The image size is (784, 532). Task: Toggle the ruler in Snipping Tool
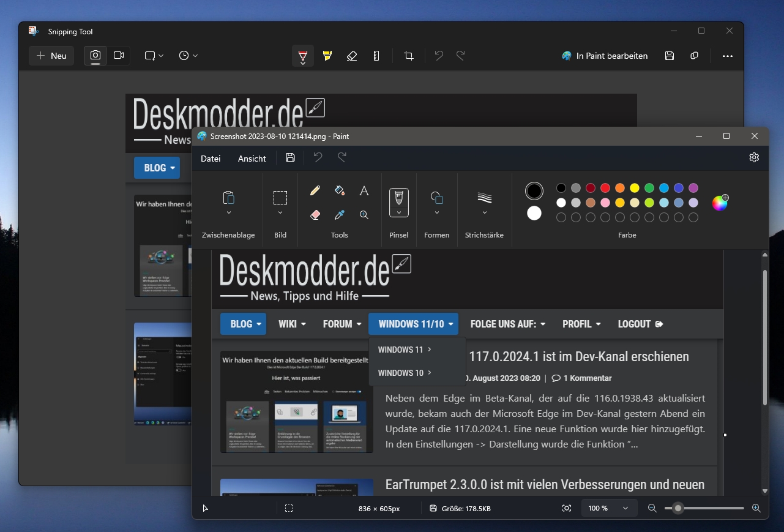(376, 56)
